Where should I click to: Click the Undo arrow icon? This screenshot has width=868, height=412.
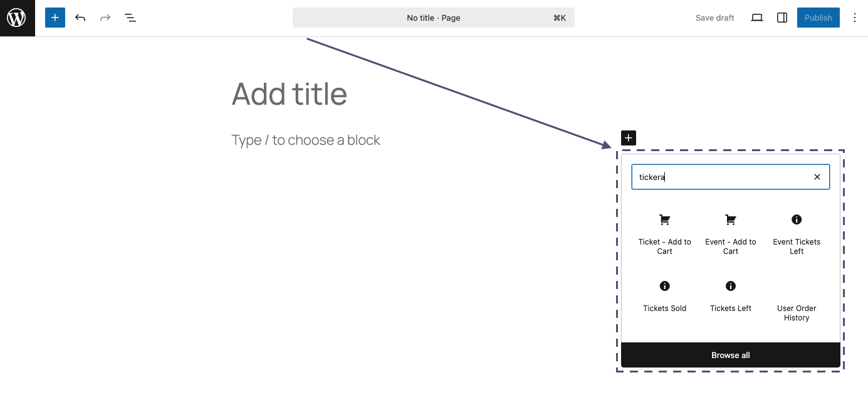(x=80, y=18)
